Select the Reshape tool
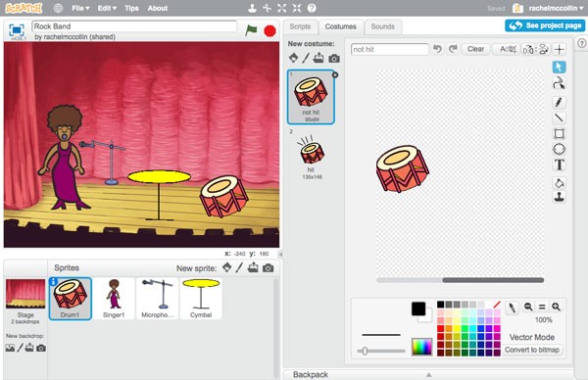 559,83
